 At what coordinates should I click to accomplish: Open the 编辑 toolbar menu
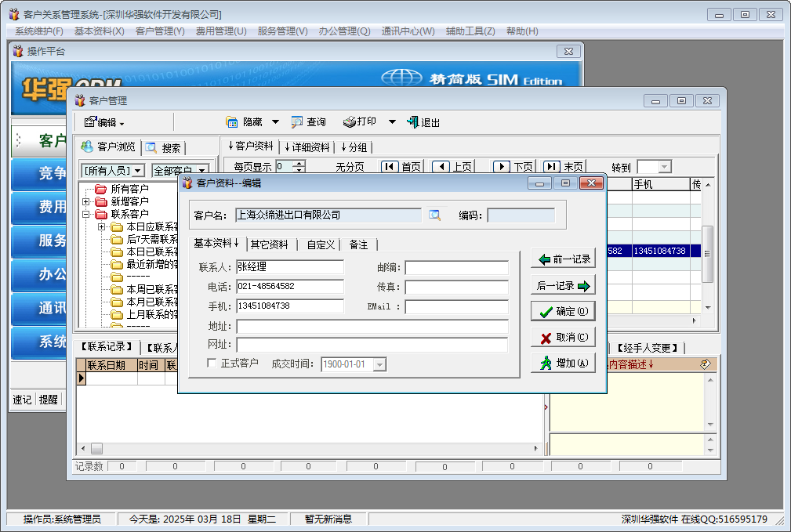[104, 122]
